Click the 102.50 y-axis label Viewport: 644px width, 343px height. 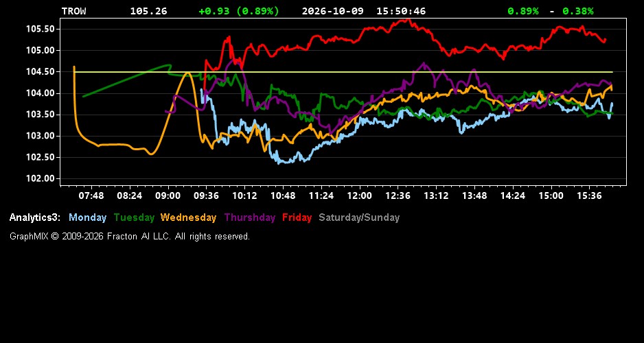(41, 157)
